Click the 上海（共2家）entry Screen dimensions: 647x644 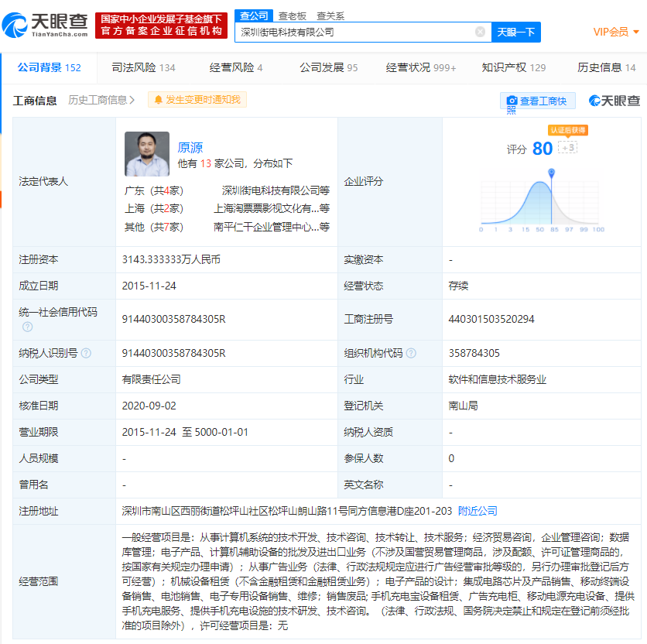154,209
